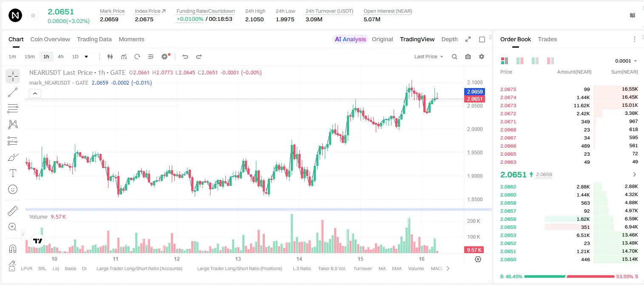This screenshot has width=644, height=285.
Task: Open the Coin Overview tab
Action: tap(50, 39)
